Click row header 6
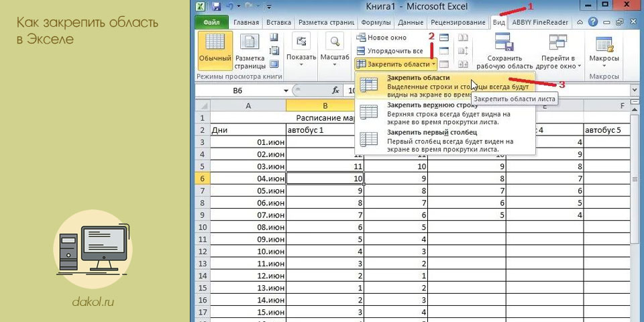Image resolution: width=644 pixels, height=322 pixels. coord(202,178)
